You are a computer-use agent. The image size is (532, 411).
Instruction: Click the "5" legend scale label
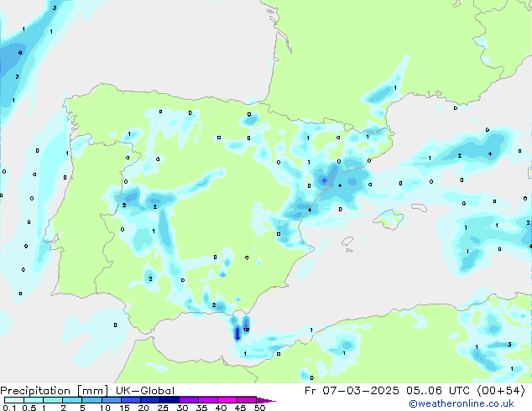tap(82, 408)
